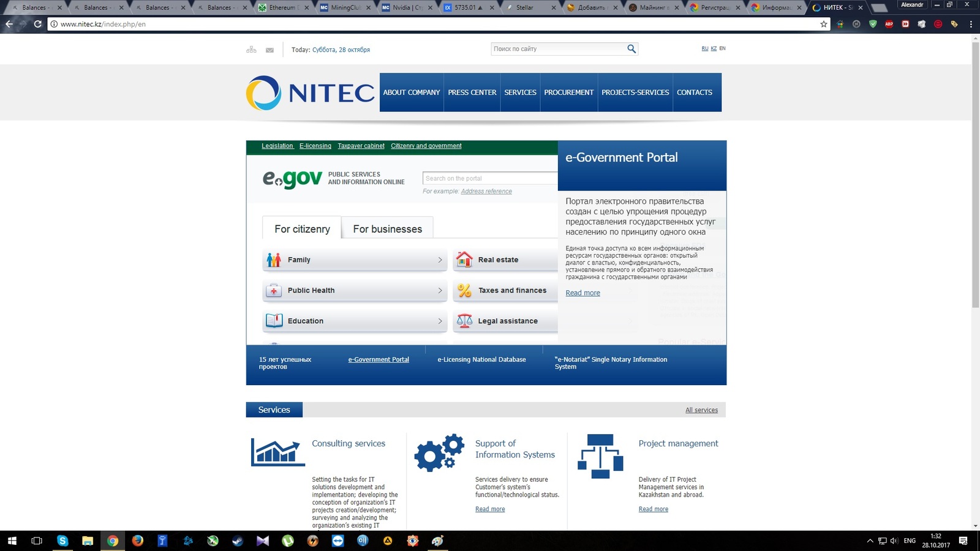The image size is (980, 551).
Task: Switch site language to KZ
Action: [x=714, y=48]
